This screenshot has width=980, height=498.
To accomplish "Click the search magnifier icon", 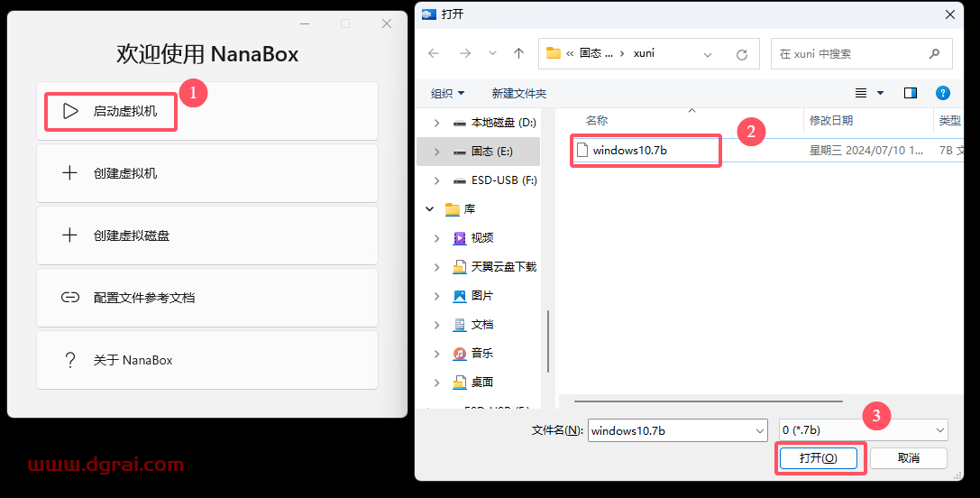I will [934, 54].
